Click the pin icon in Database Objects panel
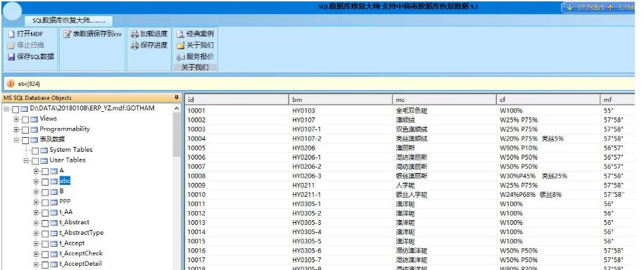 pos(177,98)
